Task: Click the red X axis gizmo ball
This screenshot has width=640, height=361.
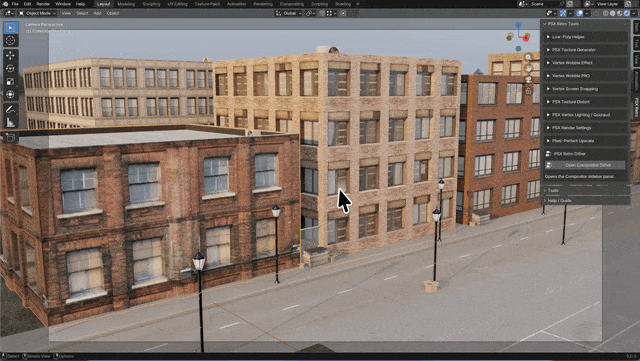Action: pos(526,38)
